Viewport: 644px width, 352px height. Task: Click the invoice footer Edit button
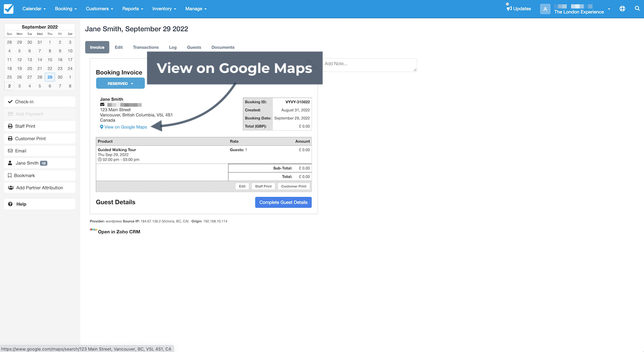[x=242, y=186]
